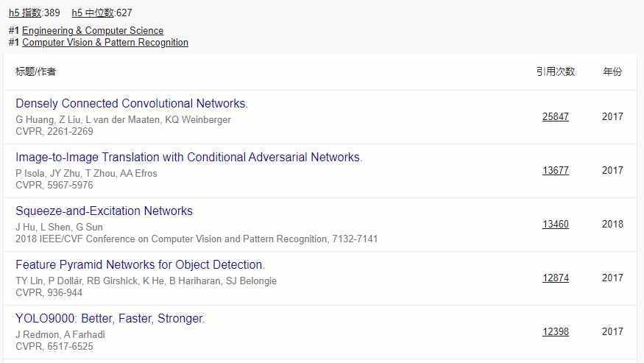The width and height of the screenshot is (644, 363).
Task: Open Computer Vision & Pattern Recognition category
Action: tap(105, 42)
